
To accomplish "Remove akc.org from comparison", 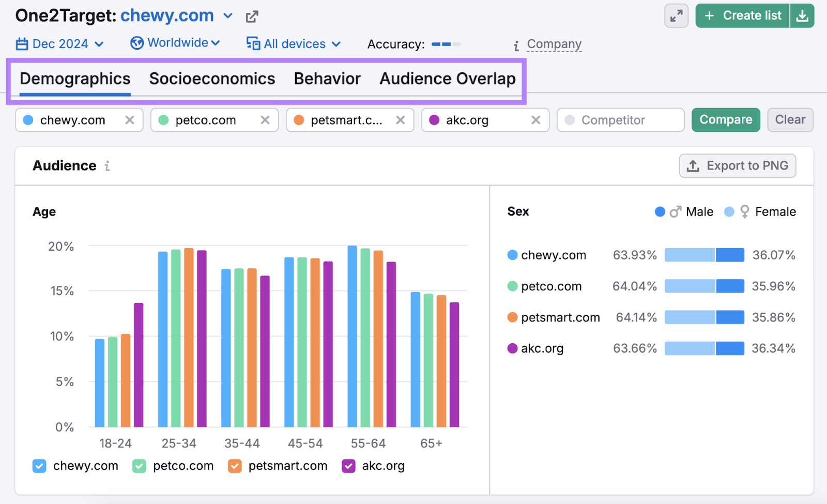I will tap(536, 120).
